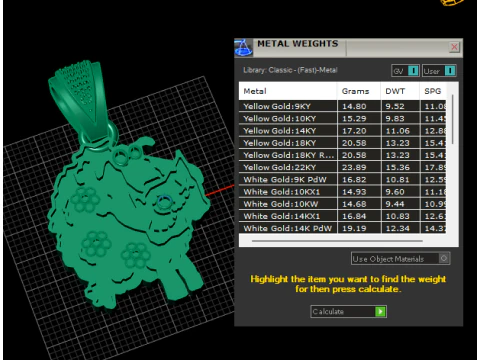The image size is (480, 360).
Task: Click the Metal column header
Action: pyautogui.click(x=288, y=91)
